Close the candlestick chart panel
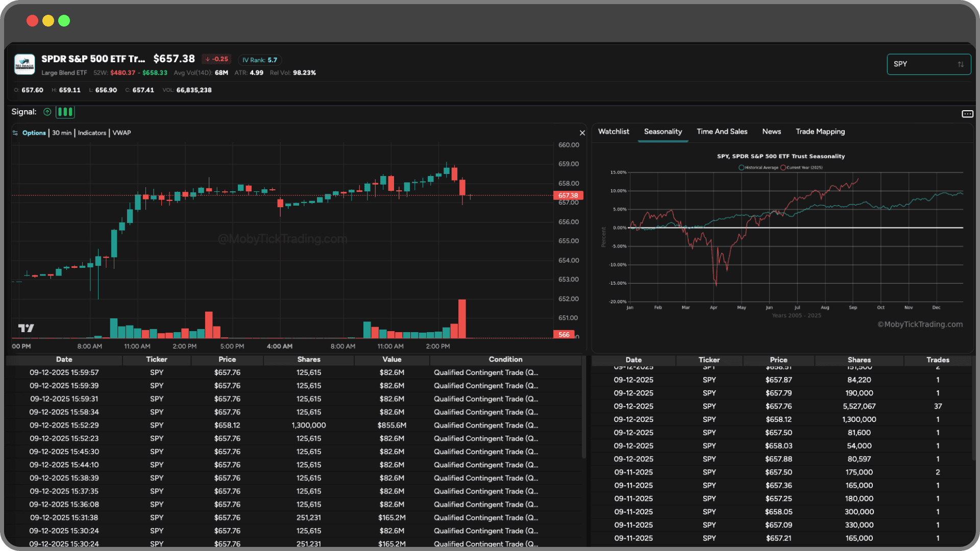This screenshot has height=551, width=980. pos(582,133)
